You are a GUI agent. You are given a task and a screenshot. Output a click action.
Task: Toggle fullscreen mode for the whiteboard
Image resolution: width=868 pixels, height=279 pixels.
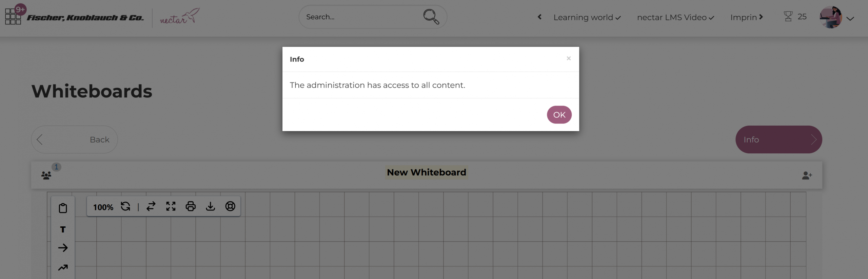point(171,206)
